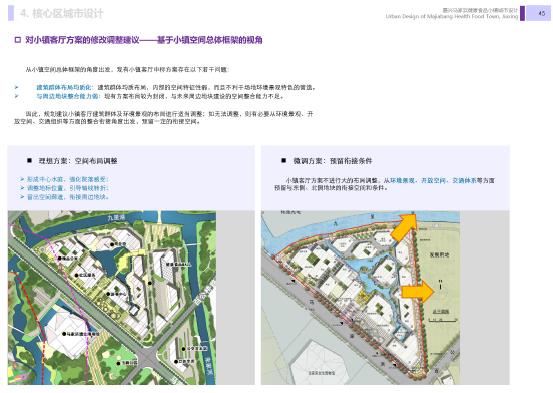Click the lower orange arrow pointing right
Viewport: 553px width, 393px height.
(418, 292)
